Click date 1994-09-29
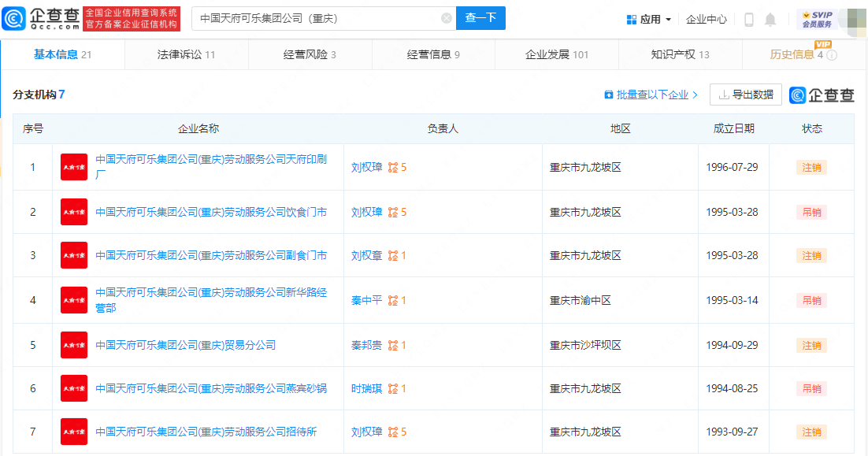The height and width of the screenshot is (456, 868). [732, 345]
